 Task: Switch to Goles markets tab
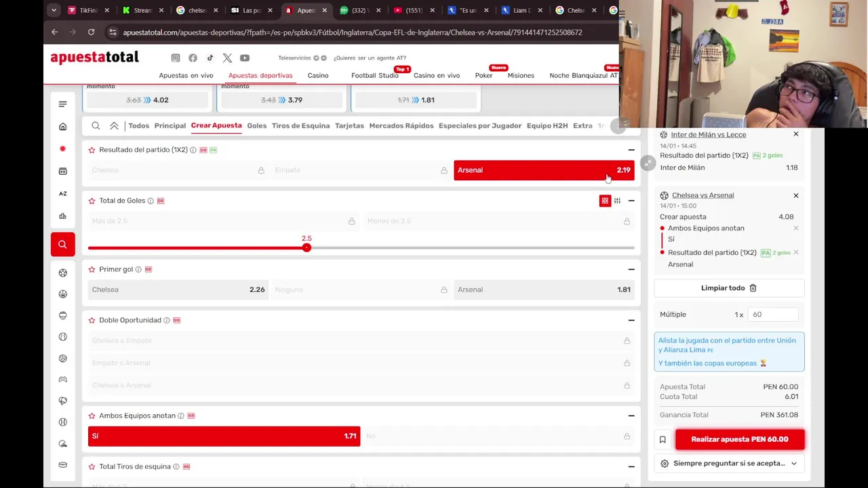click(x=256, y=125)
